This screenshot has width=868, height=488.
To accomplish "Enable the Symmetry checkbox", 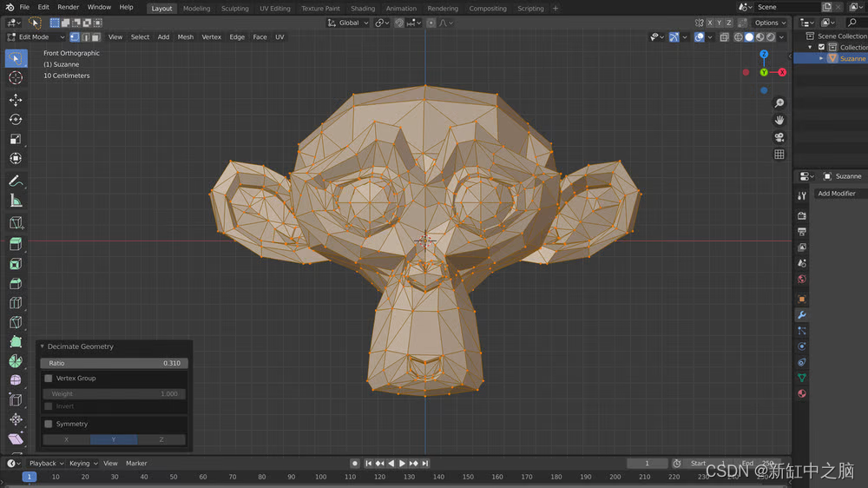I will point(49,424).
